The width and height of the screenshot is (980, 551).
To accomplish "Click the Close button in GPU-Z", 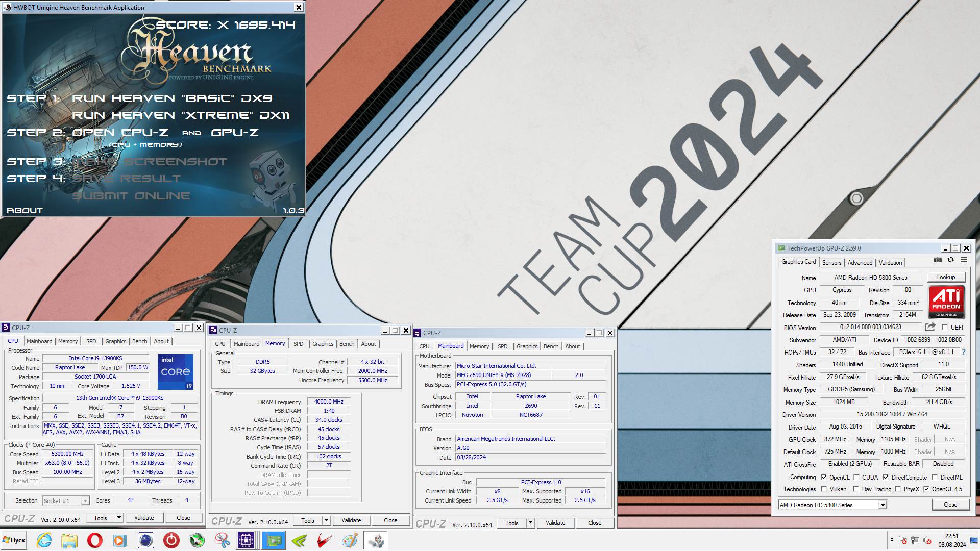I will pos(950,505).
